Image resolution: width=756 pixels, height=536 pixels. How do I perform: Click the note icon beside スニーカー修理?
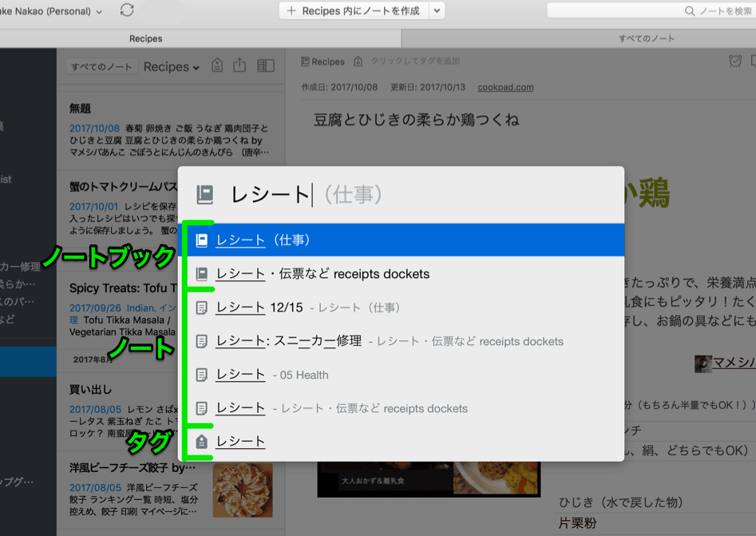(201, 342)
